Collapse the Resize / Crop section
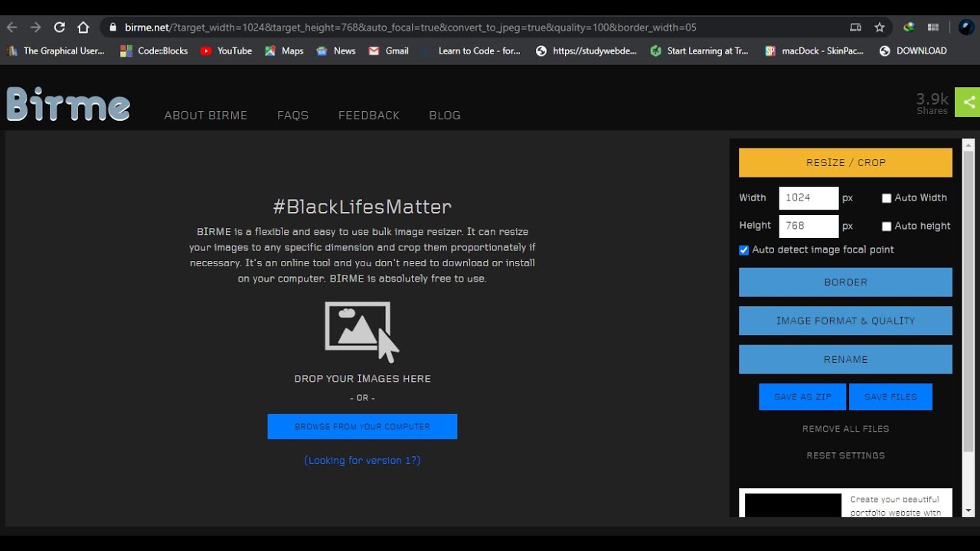This screenshot has height=551, width=980. pyautogui.click(x=845, y=163)
